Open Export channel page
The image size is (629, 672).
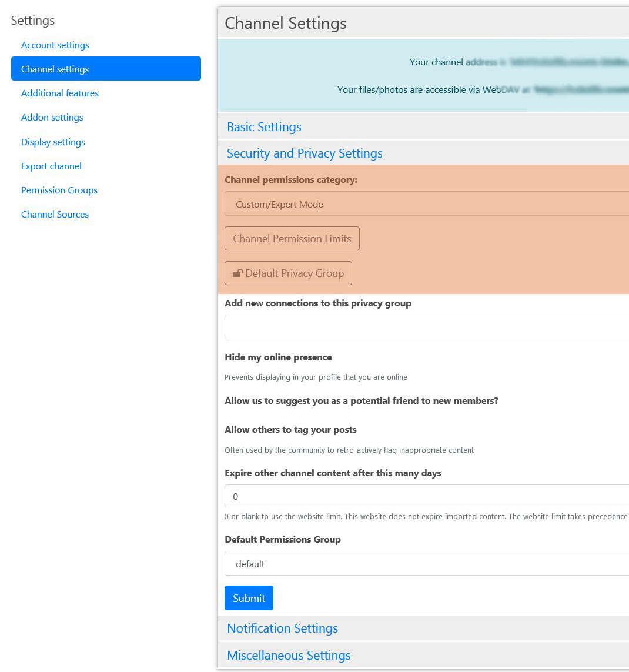51,166
